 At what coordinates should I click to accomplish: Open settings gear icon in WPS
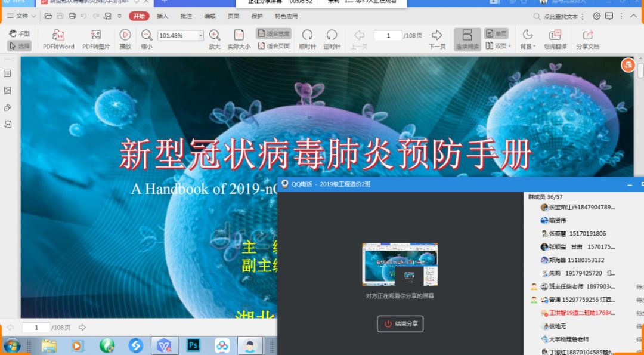(x=597, y=16)
